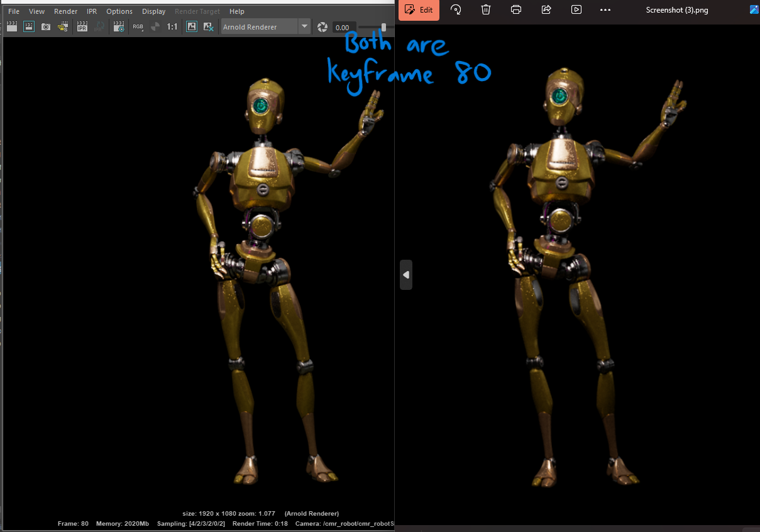Open the Display menu

click(x=153, y=11)
